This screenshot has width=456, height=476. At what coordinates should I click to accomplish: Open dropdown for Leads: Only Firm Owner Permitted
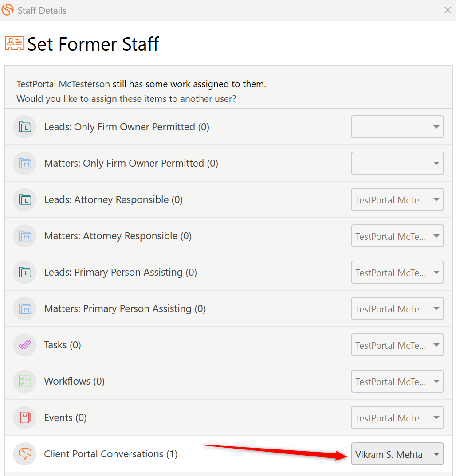397,127
